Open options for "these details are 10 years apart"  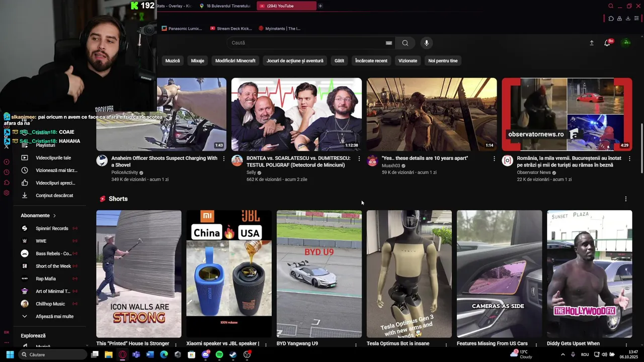click(494, 158)
